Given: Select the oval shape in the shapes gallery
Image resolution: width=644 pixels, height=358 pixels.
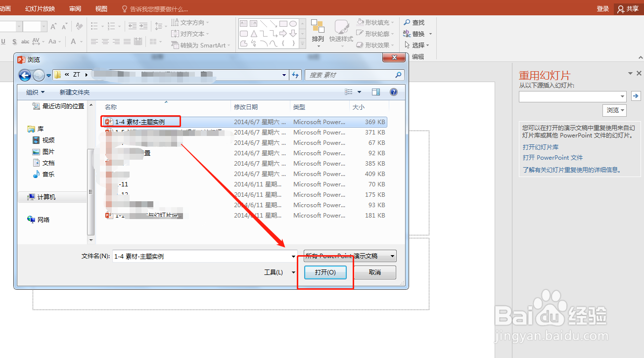Looking at the screenshot, I should [293, 23].
